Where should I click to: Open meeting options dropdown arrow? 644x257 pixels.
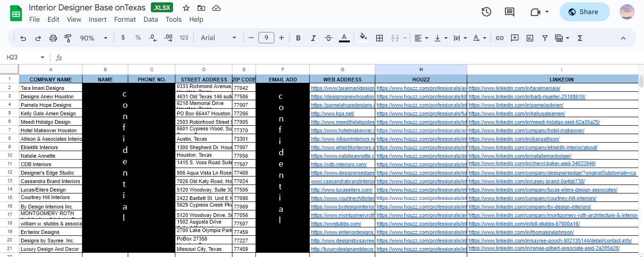click(x=547, y=12)
